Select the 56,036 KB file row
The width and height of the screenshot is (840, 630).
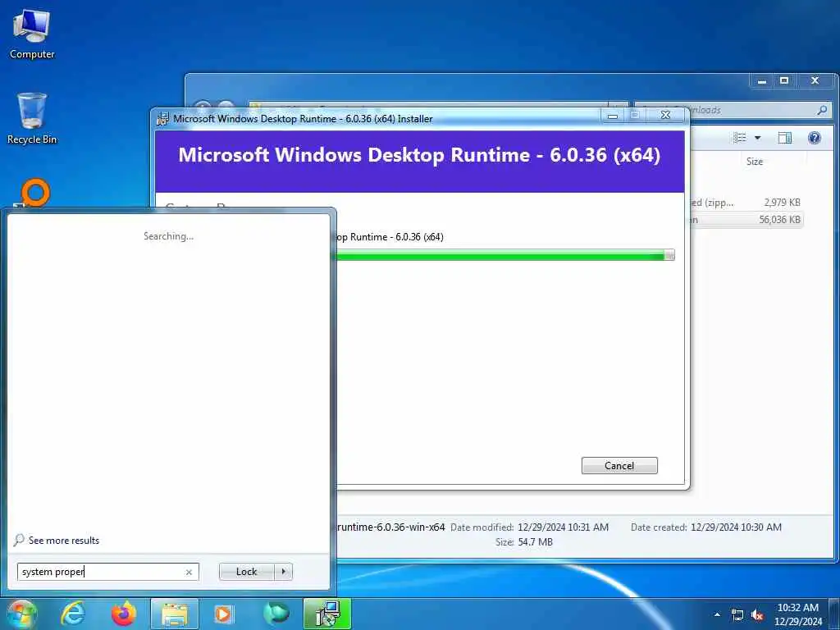click(x=746, y=219)
